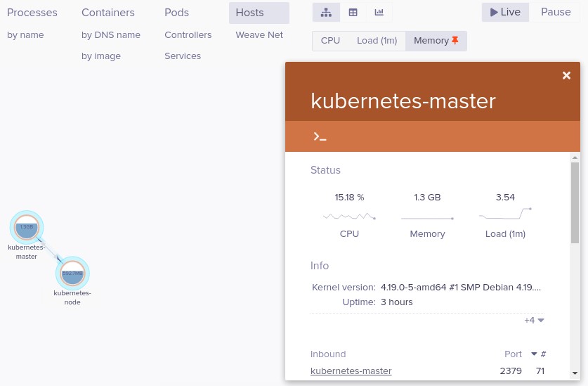Open Controllers view under Pods
This screenshot has height=386, width=588.
pyautogui.click(x=188, y=35)
